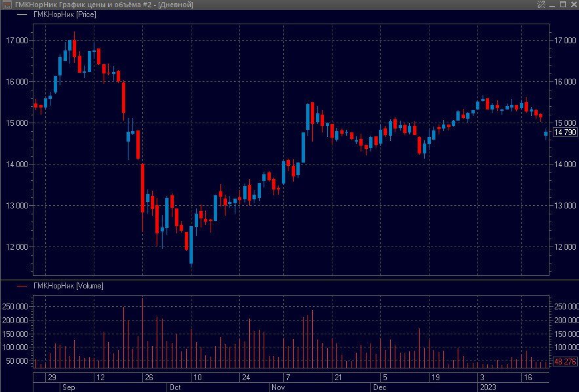The width and height of the screenshot is (579, 392).
Task: Click the chart window icon in title bar
Action: [x=7, y=5]
